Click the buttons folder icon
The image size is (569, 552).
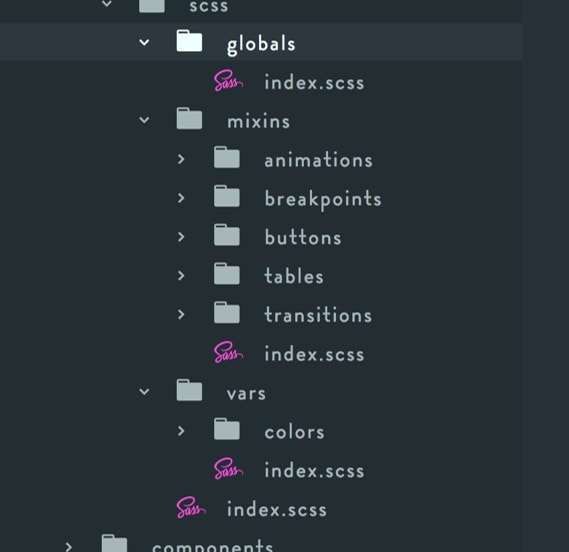click(226, 235)
